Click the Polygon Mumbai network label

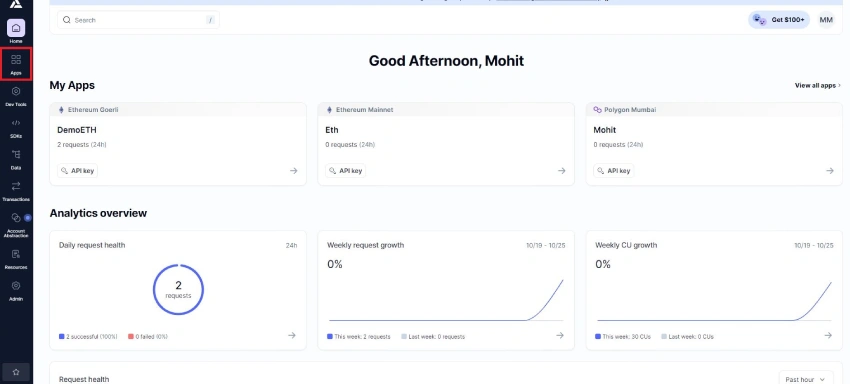tap(630, 110)
